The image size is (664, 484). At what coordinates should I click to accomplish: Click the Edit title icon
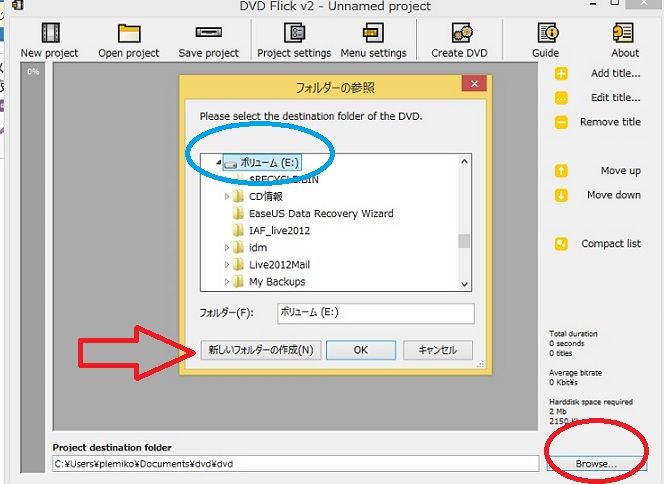pyautogui.click(x=561, y=98)
